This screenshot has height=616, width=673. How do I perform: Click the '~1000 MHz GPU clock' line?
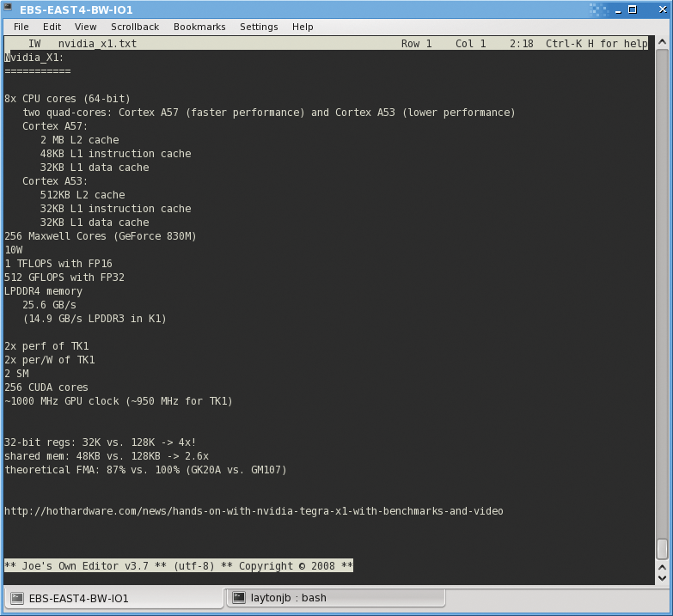[119, 400]
